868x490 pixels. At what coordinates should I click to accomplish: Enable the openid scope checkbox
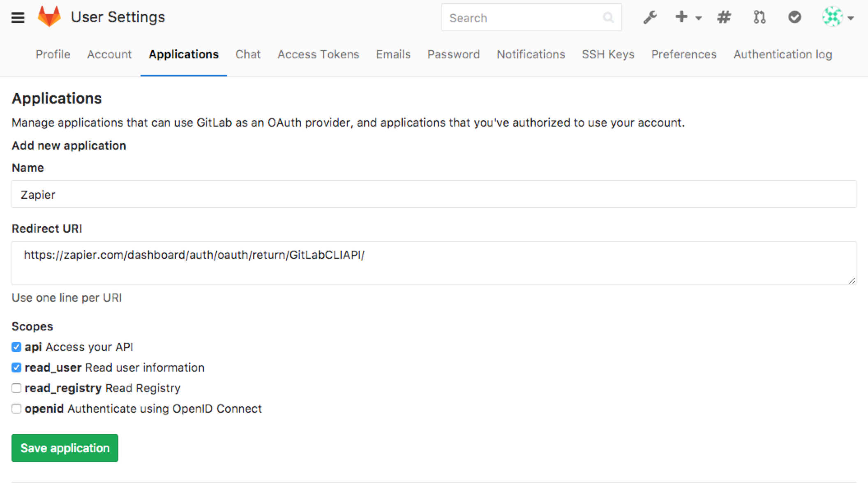pos(16,409)
